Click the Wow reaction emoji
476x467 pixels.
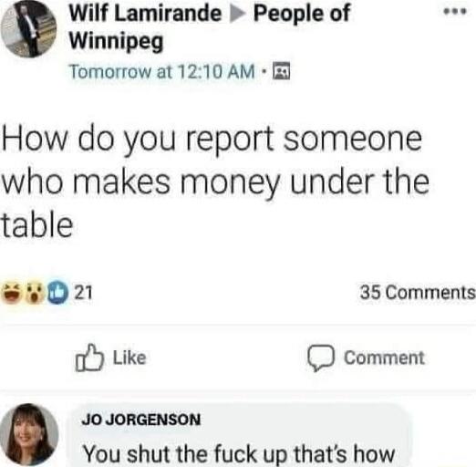35,294
